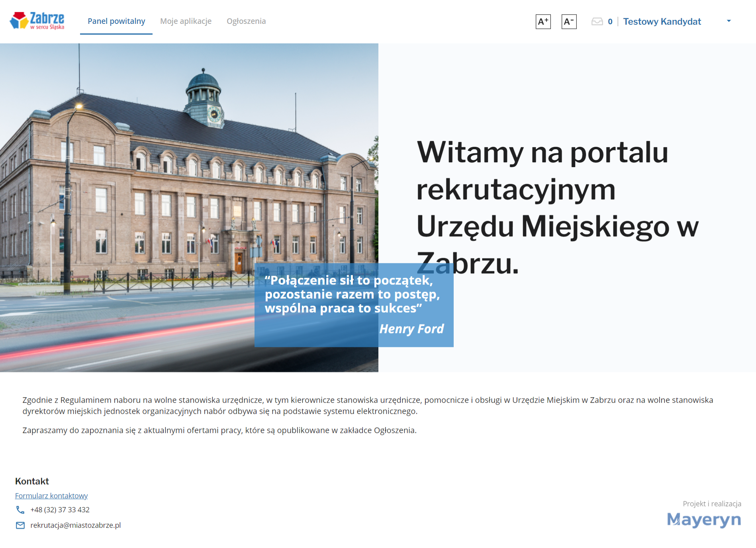Click the rekrutacja@miastozabrze.pl email address
The image size is (756, 548).
(75, 525)
